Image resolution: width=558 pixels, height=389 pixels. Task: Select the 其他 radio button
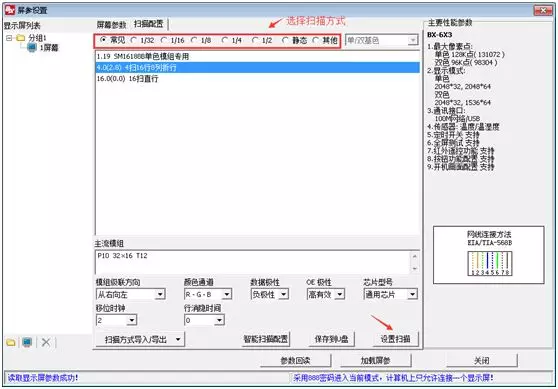pos(315,40)
